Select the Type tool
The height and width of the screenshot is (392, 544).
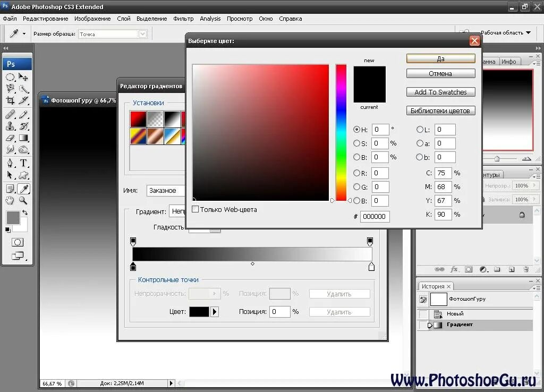coord(23,163)
